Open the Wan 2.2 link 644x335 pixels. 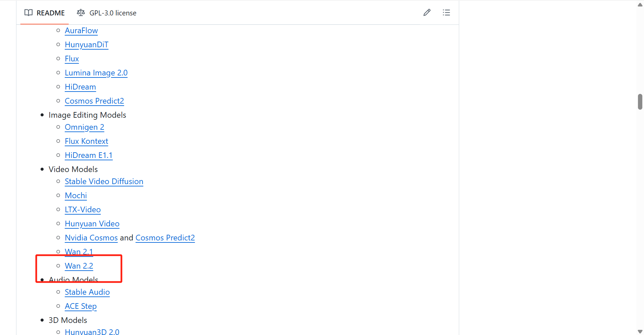(79, 266)
